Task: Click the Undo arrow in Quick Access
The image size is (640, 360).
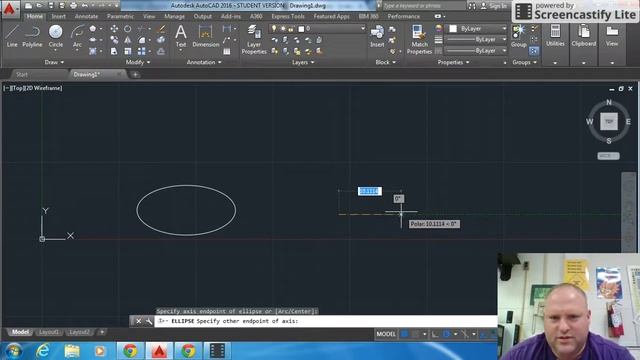Action: 85,6
